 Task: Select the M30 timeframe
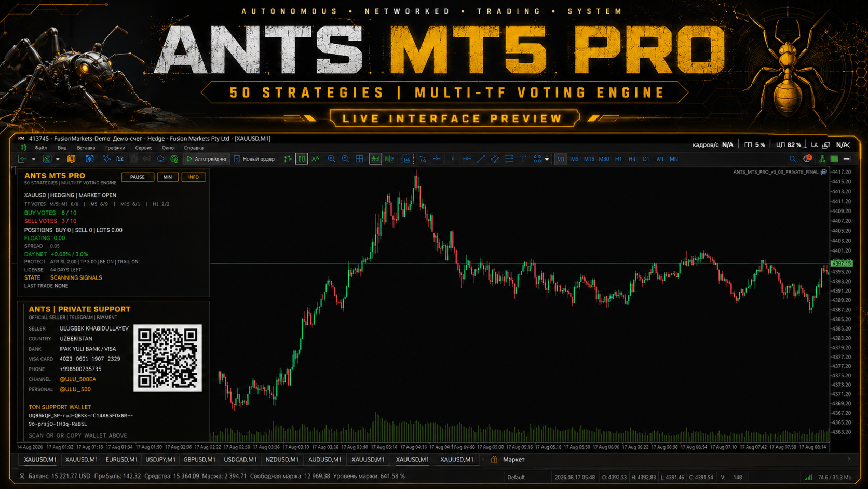604,159
